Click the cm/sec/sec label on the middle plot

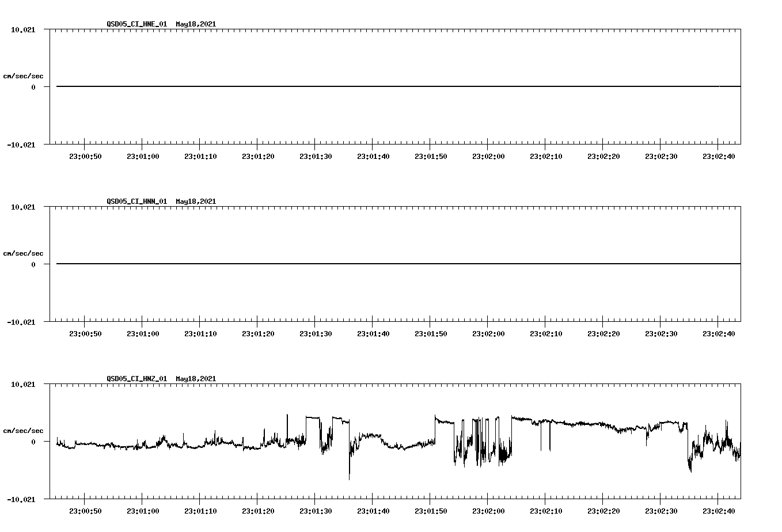pos(24,253)
